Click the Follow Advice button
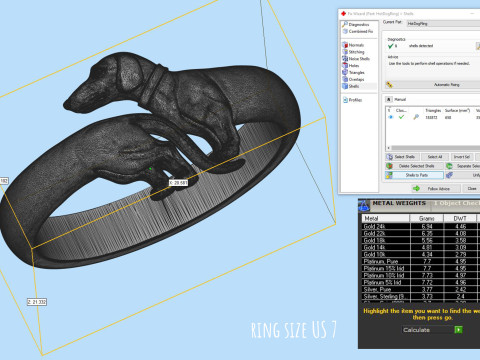The image size is (480, 360). pos(436,189)
